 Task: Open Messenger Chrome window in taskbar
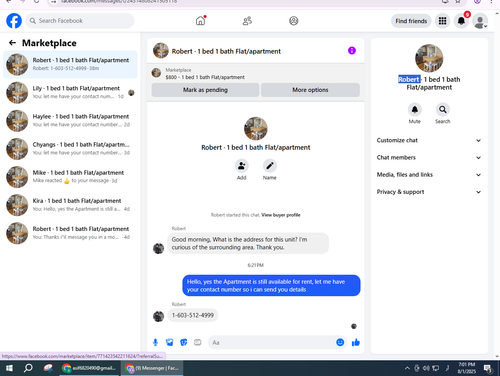[152, 368]
